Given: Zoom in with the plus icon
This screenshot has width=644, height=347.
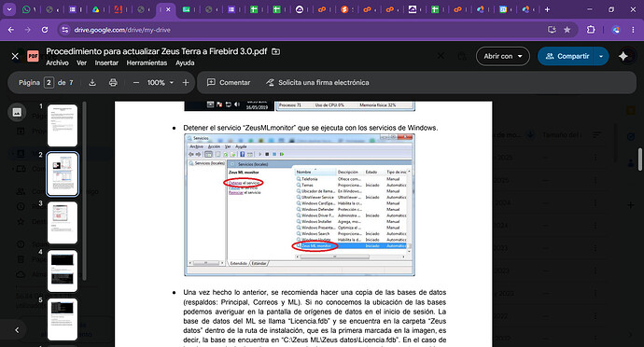Looking at the screenshot, I should pyautogui.click(x=186, y=82).
